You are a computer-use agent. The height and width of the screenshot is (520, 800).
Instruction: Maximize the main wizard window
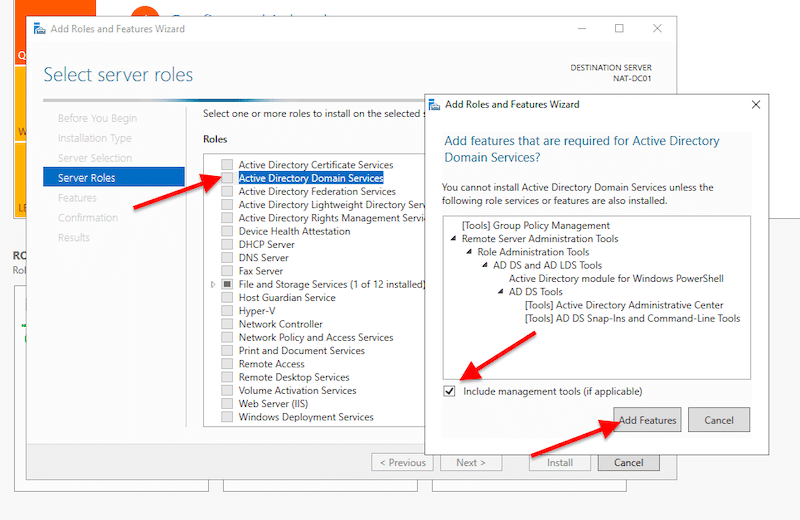[x=619, y=29]
